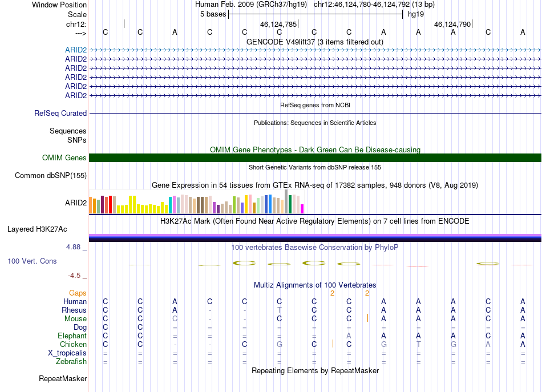Click the Chicken alignment row label

73,344
